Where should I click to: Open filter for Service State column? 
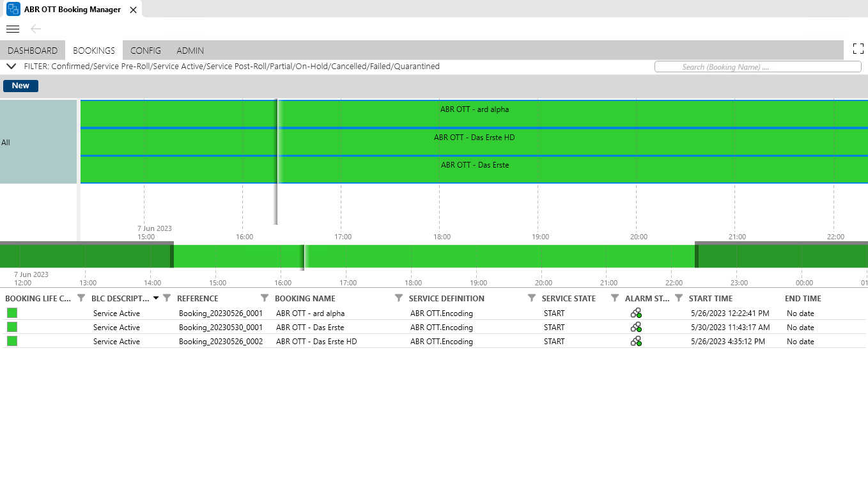point(615,298)
